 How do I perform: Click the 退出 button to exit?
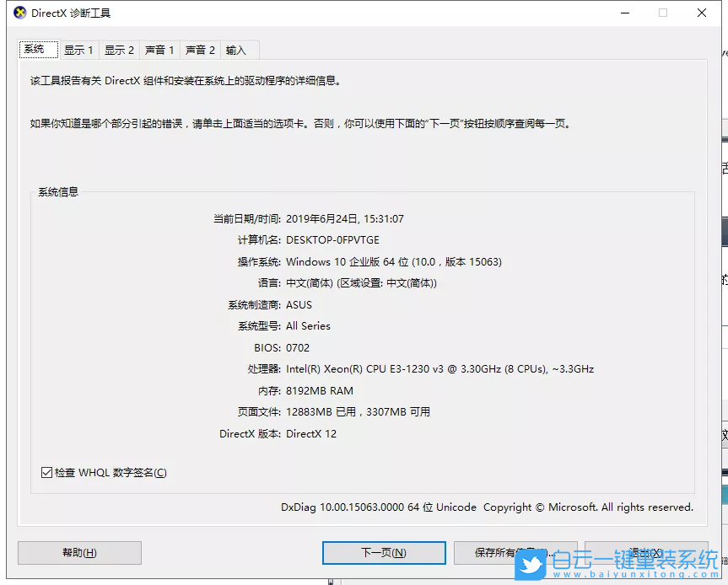(x=649, y=553)
